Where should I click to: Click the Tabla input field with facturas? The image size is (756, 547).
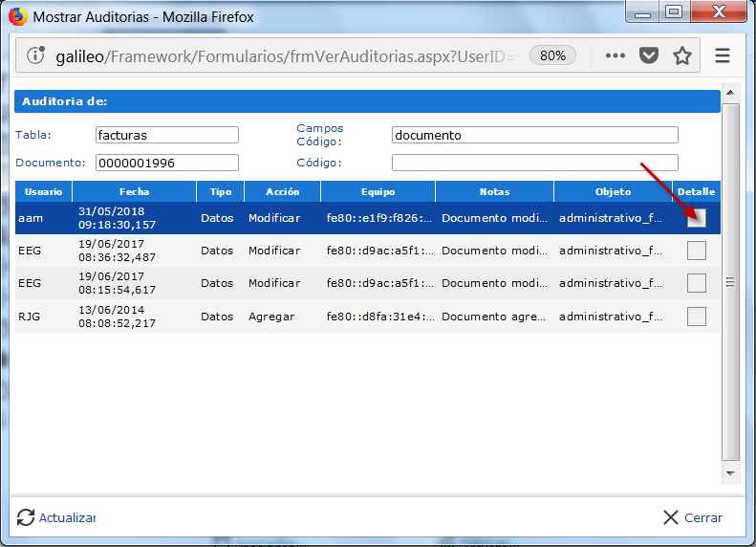tap(167, 135)
